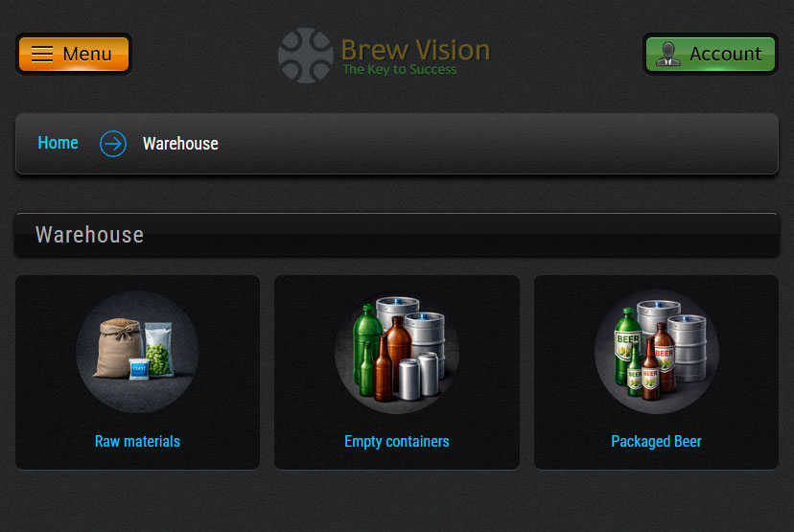Click the Brew Vision title text
794x532 pixels.
pos(416,50)
